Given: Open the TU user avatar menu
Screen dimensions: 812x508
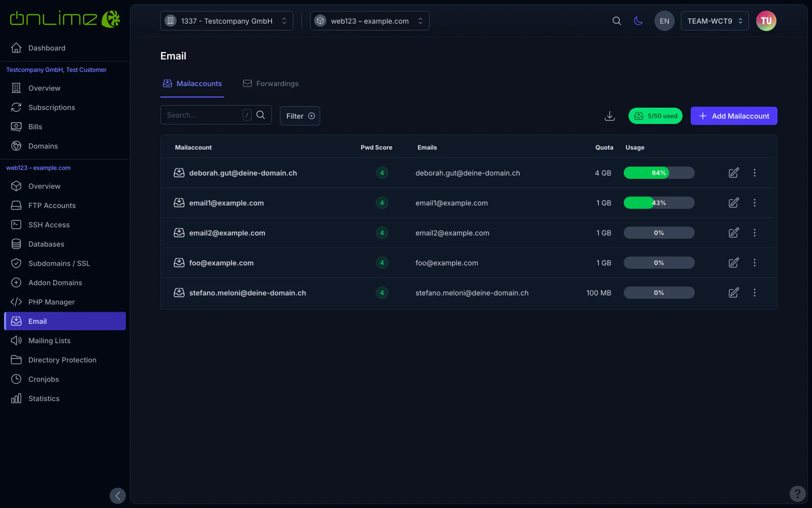Looking at the screenshot, I should coord(766,21).
